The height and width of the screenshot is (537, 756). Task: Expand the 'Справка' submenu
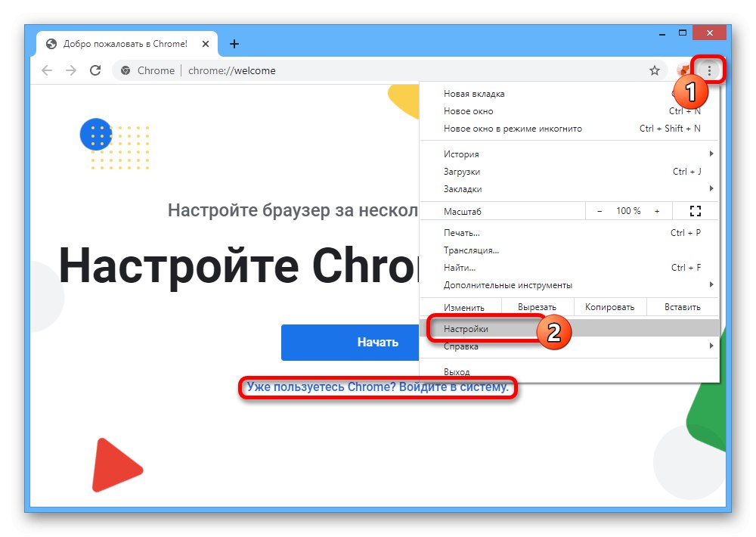(x=569, y=346)
